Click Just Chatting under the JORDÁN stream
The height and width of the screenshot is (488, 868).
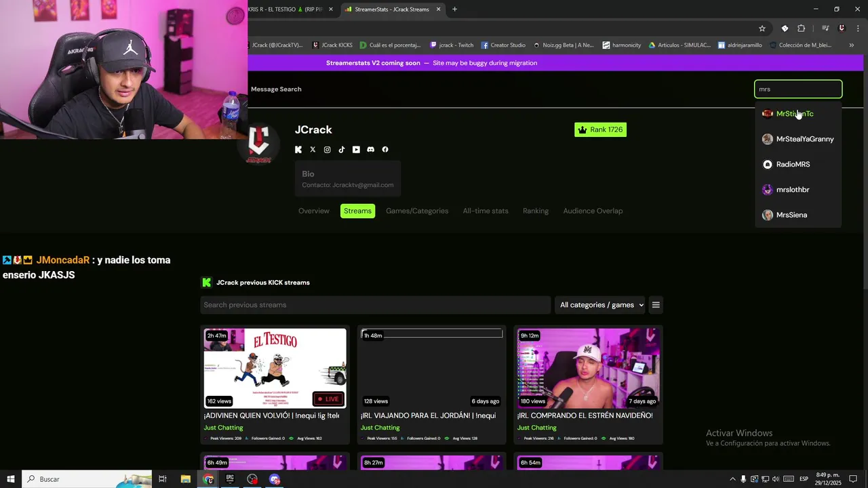[x=380, y=428]
